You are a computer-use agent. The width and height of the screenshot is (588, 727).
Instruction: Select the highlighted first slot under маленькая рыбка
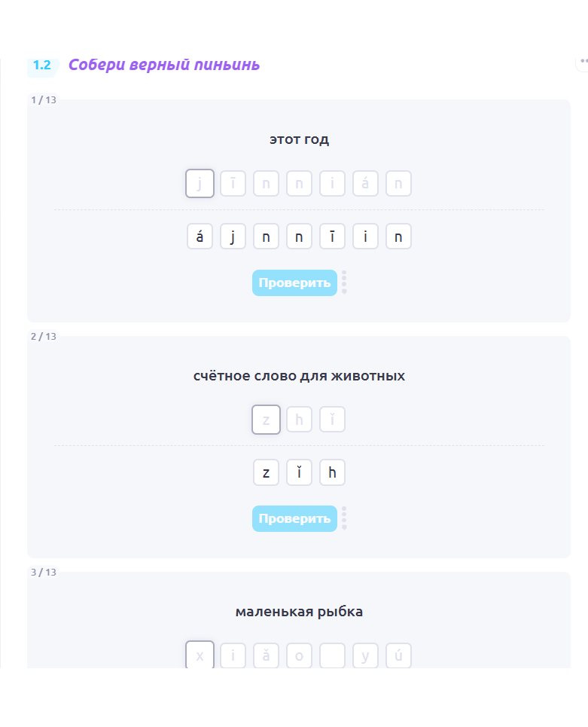click(200, 655)
